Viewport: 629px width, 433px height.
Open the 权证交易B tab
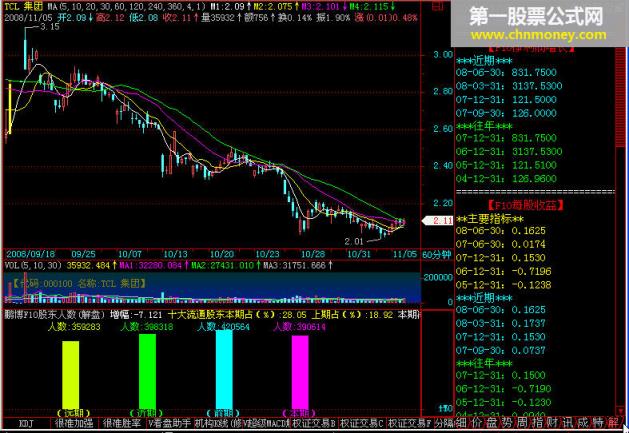[314, 423]
